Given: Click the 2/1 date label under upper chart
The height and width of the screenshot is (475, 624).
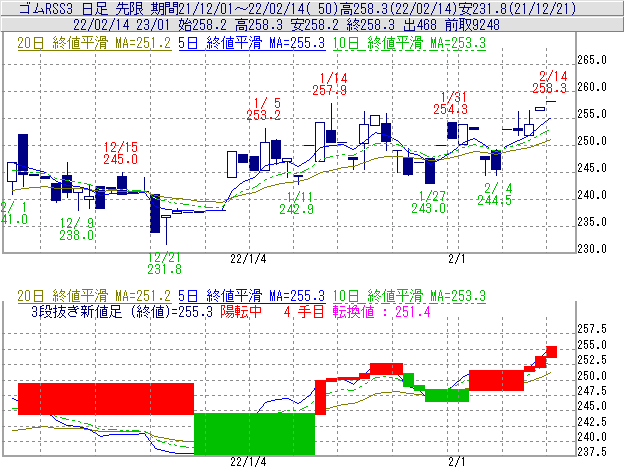Looking at the screenshot, I should tap(456, 259).
